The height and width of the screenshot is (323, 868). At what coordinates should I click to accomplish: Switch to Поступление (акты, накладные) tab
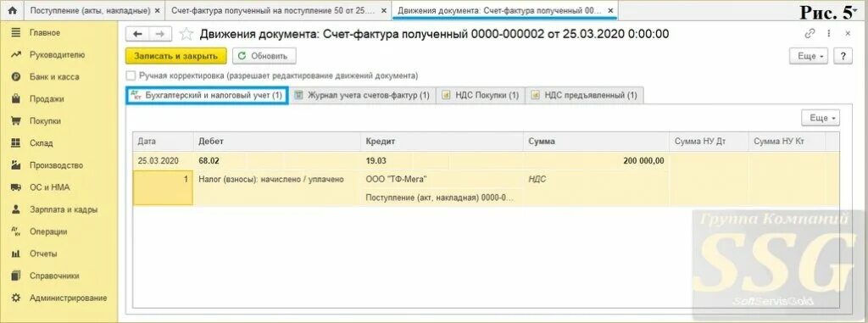pos(89,10)
